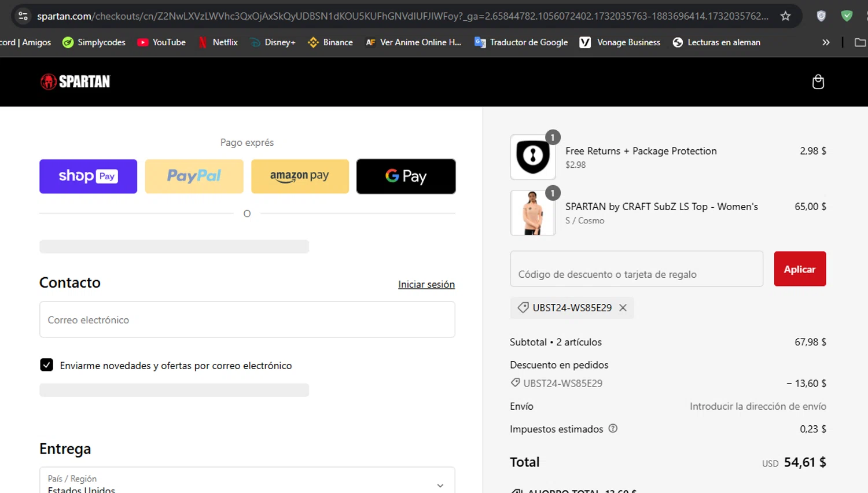Open the grey shield extension icon

[821, 16]
